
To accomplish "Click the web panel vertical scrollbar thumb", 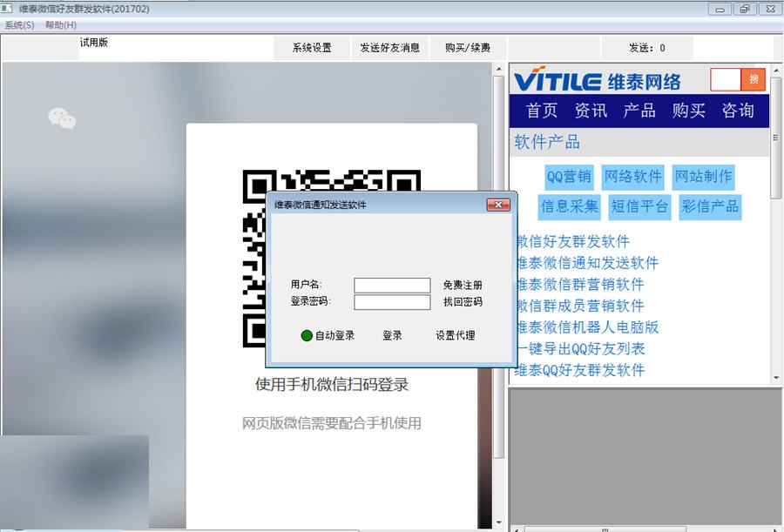I will [775, 138].
